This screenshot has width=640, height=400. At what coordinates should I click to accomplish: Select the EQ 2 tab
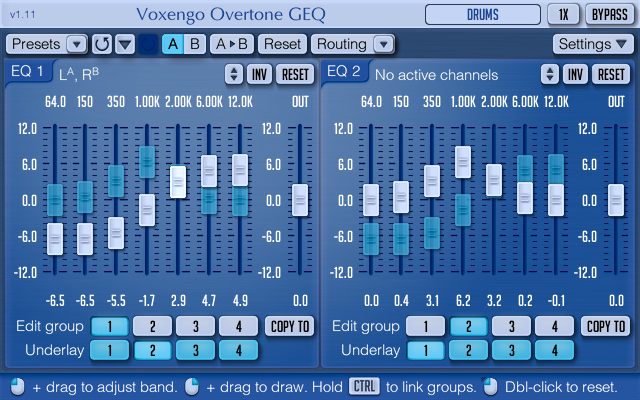click(x=344, y=71)
